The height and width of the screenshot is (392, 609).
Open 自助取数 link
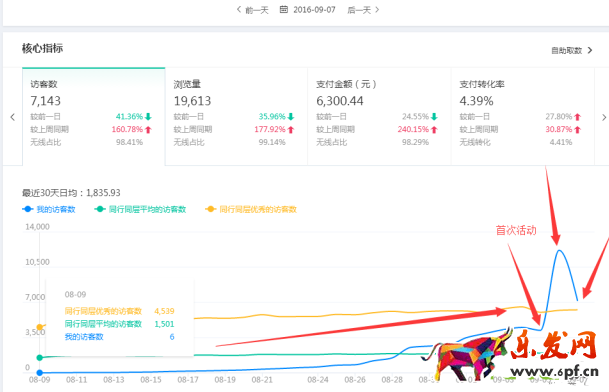point(567,51)
